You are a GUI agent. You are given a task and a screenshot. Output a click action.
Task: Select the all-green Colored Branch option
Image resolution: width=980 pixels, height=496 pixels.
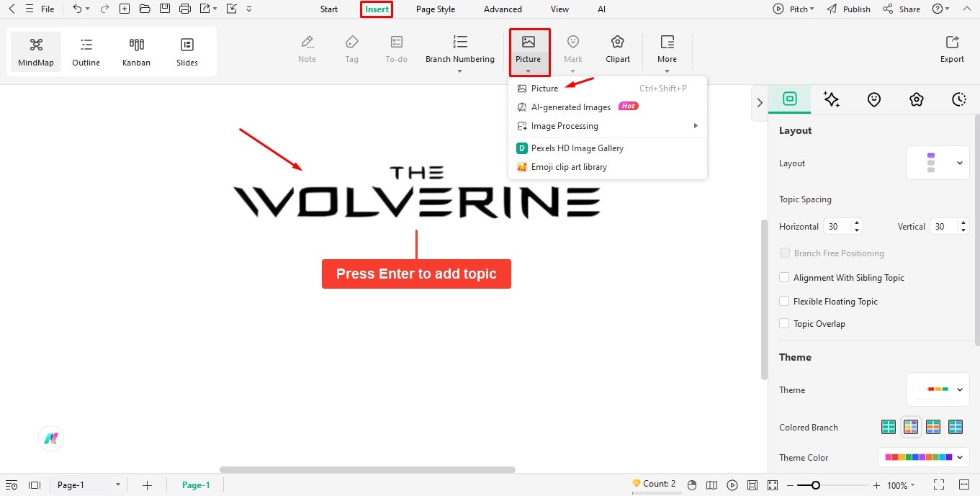click(889, 427)
